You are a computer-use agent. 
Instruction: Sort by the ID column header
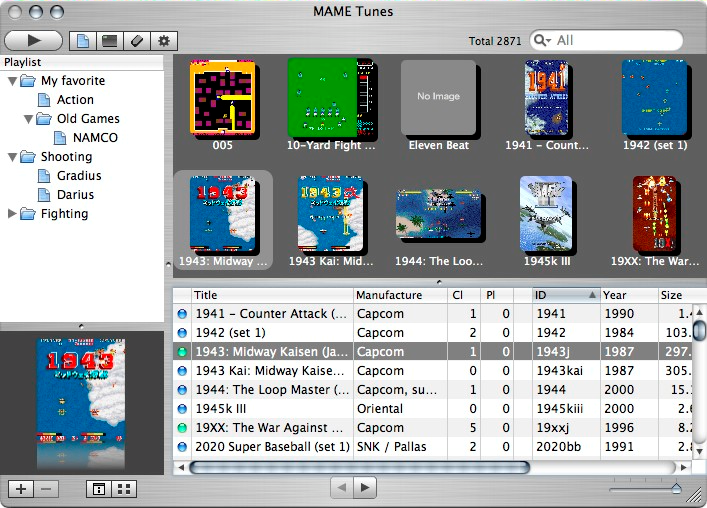coord(566,295)
